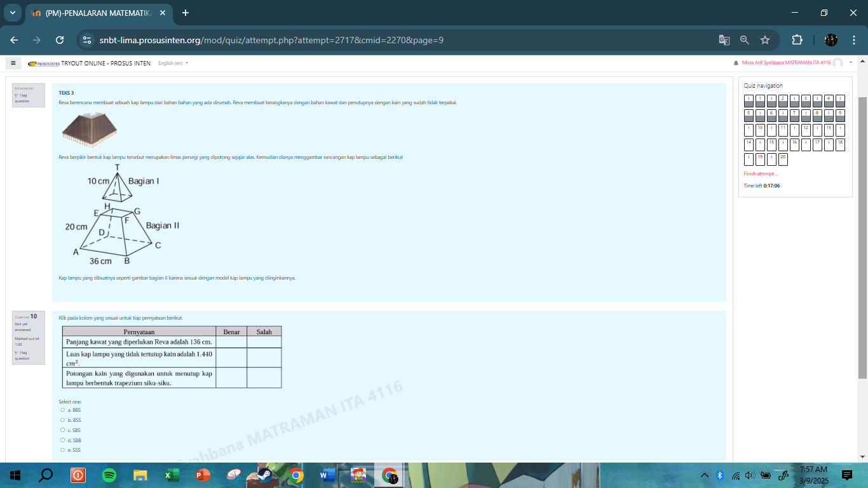
Task: Click the Prosus Inten site logo
Action: pos(44,64)
